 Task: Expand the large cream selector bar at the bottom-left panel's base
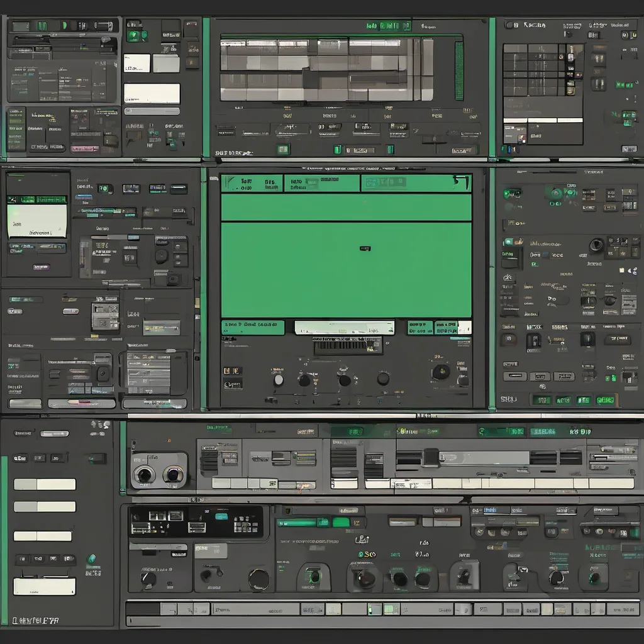point(45,586)
